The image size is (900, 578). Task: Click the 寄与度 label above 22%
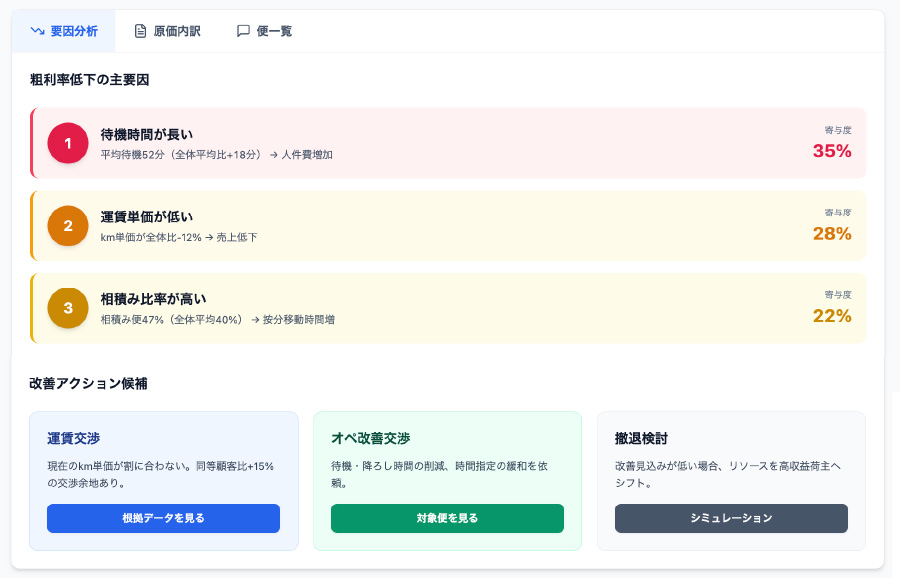point(838,294)
